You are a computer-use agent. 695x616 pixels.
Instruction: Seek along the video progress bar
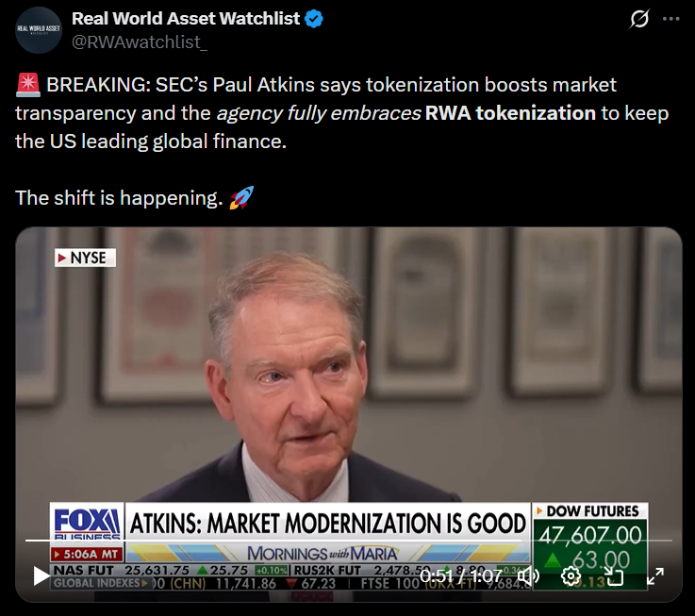pos(348,541)
